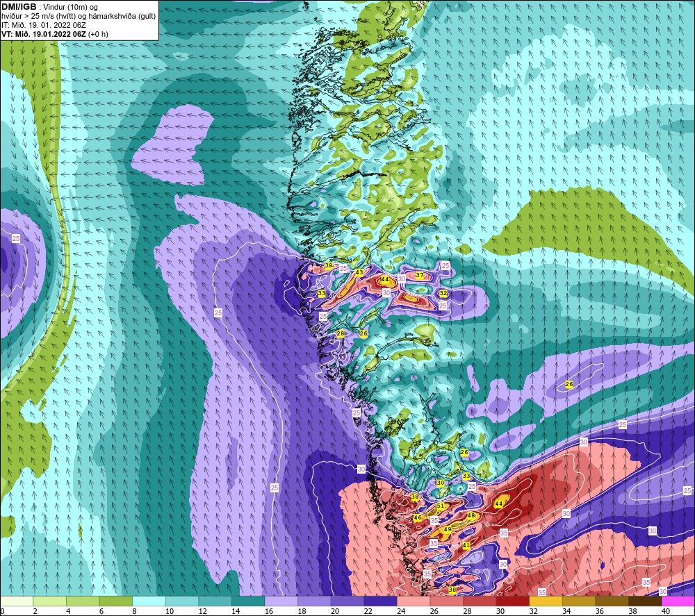Click the 22–24 m/s dark indigo legend swatch
Image resolution: width=695 pixels, height=616 pixels.
point(380,601)
